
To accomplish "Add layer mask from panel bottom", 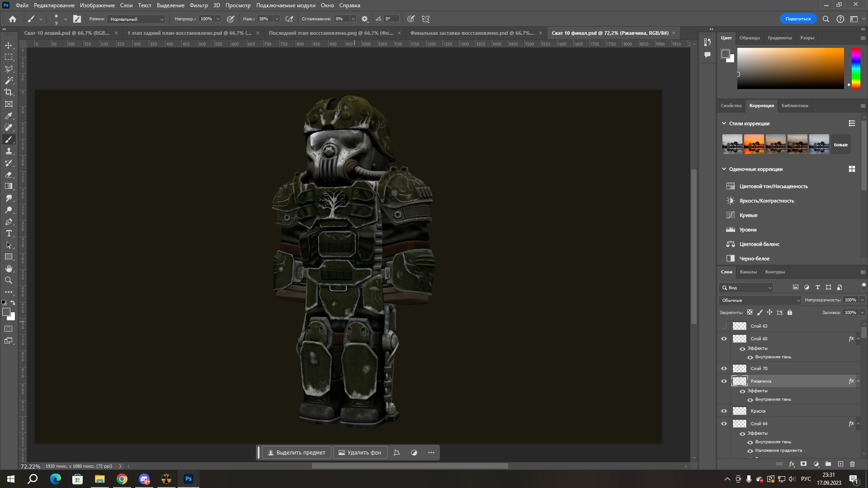I will click(803, 464).
